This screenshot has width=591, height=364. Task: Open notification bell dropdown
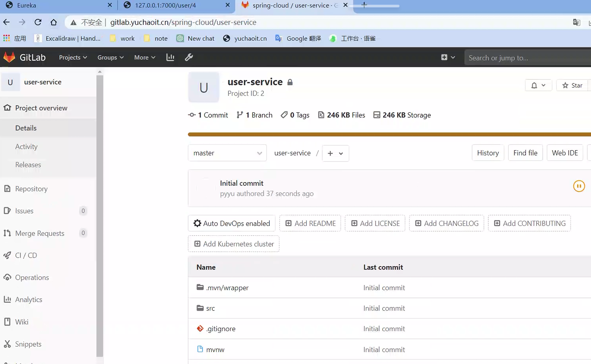(538, 85)
